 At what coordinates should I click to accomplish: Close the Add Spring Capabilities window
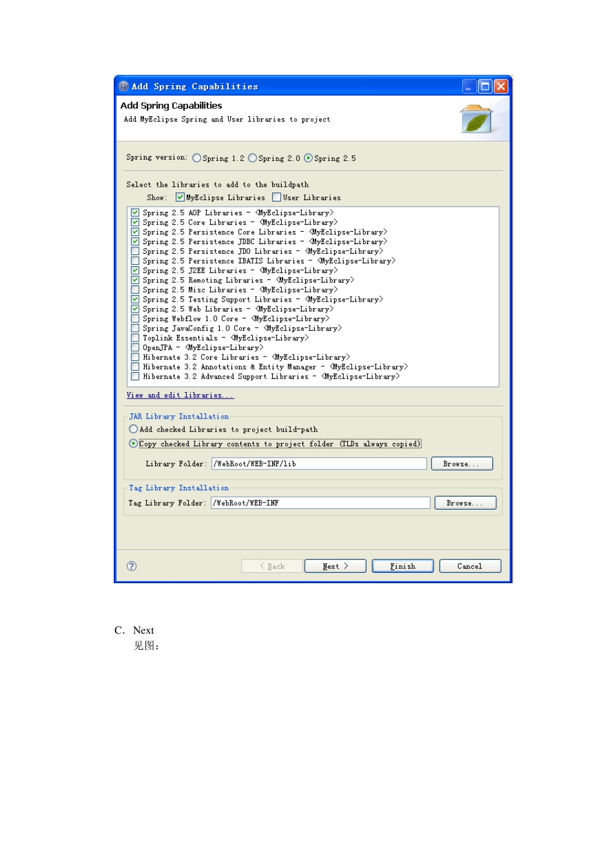click(501, 86)
